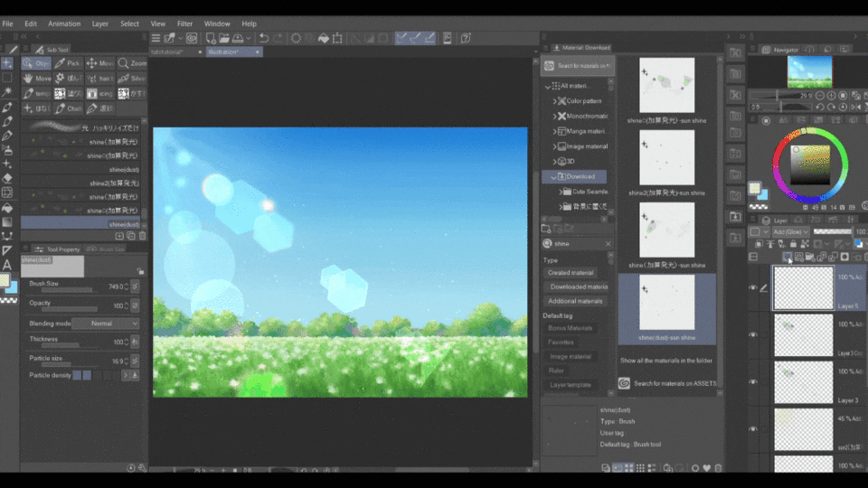This screenshot has height=488, width=868.
Task: Select the gradient tool in left toolbar
Action: [7, 222]
